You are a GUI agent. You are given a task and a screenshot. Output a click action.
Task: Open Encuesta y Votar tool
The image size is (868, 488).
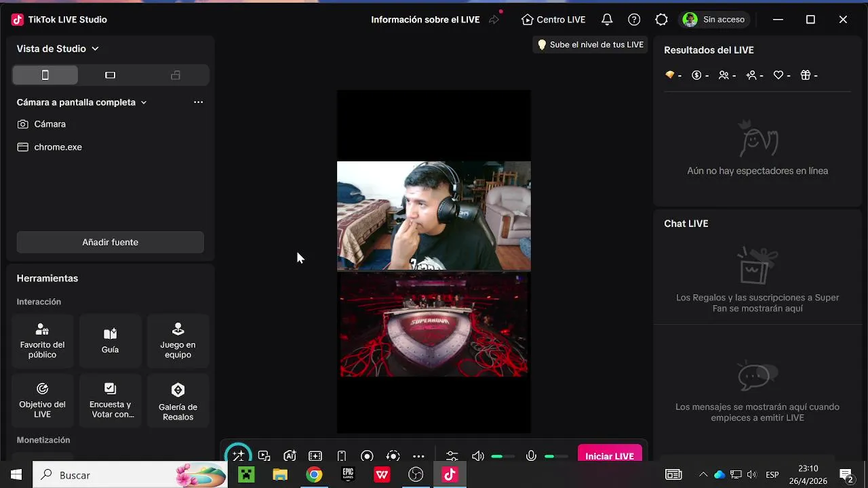click(x=110, y=401)
